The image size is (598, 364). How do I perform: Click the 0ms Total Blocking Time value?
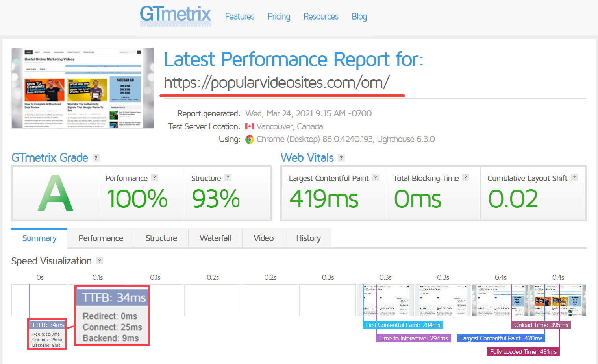pyautogui.click(x=418, y=199)
